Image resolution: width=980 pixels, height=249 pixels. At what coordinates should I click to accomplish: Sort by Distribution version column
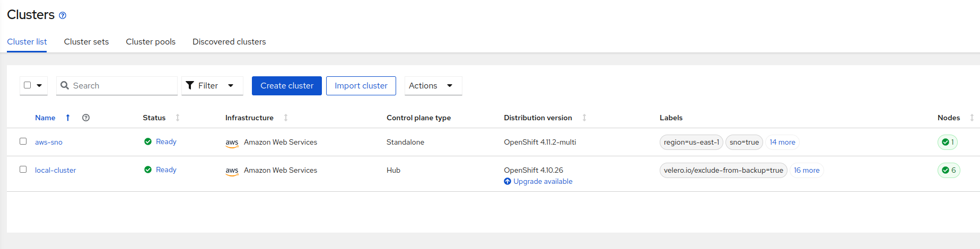584,118
